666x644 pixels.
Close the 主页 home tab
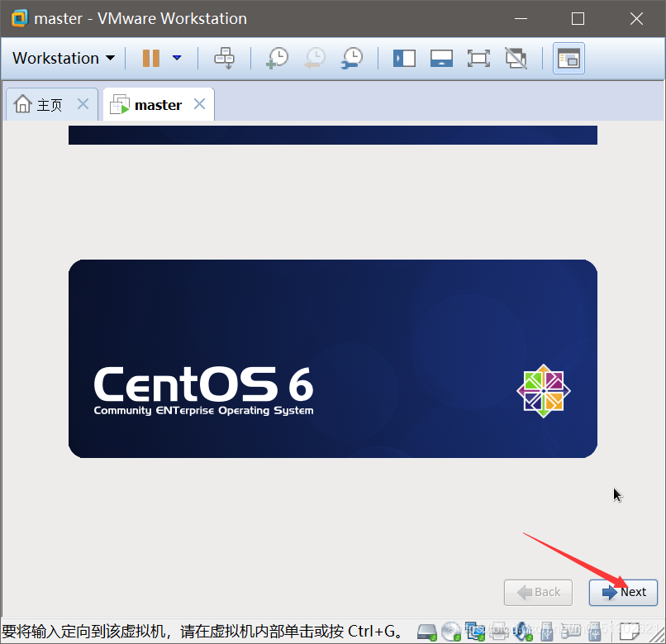(83, 103)
